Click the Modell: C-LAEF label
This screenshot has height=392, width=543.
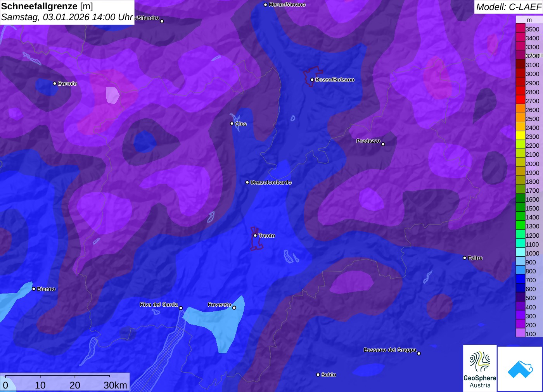coord(508,7)
